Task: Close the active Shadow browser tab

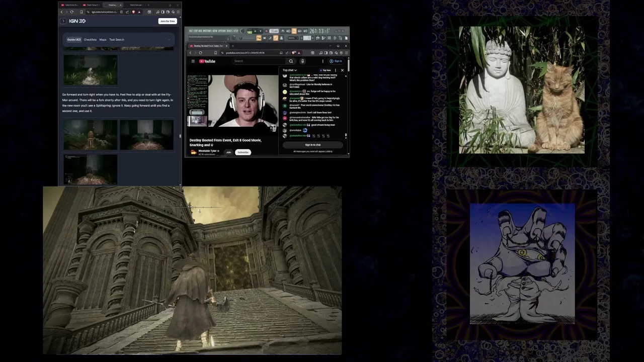Action: (121, 5)
